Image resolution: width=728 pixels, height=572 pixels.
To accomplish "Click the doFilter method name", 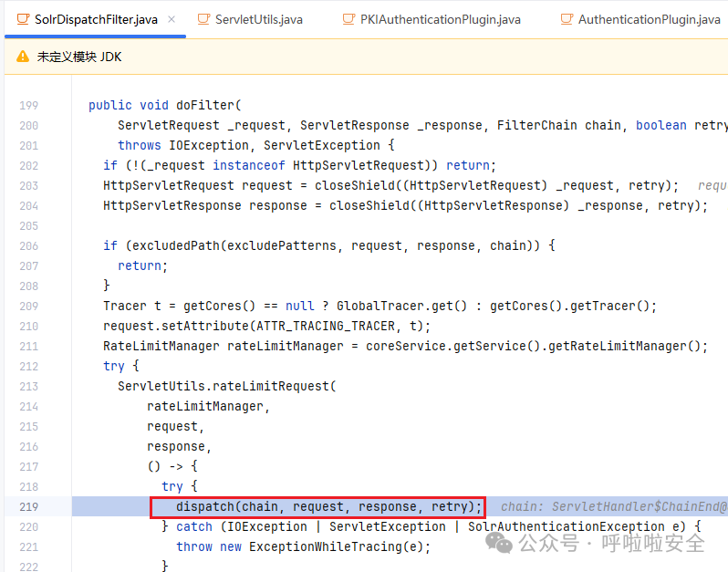I will coord(205,105).
